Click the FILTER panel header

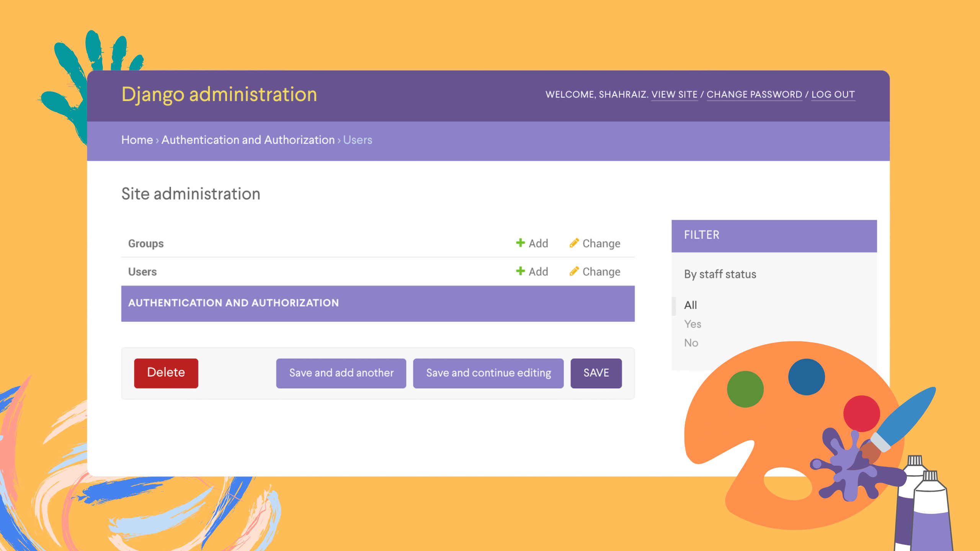tap(774, 235)
